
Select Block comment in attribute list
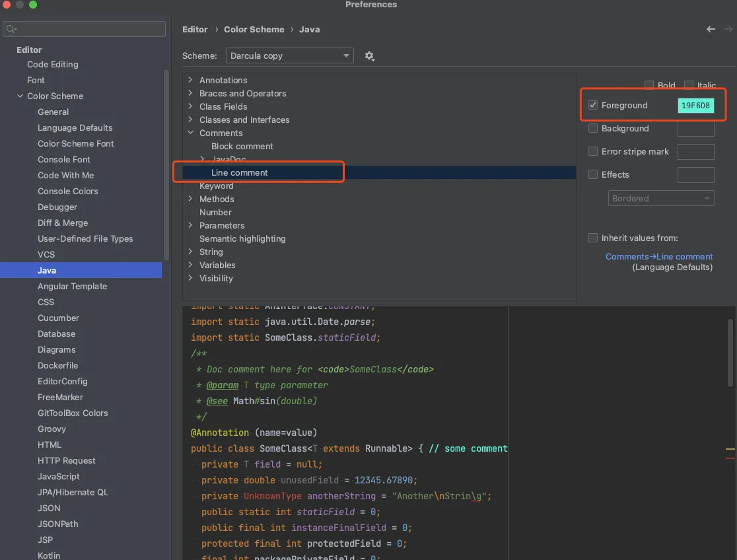click(x=242, y=146)
